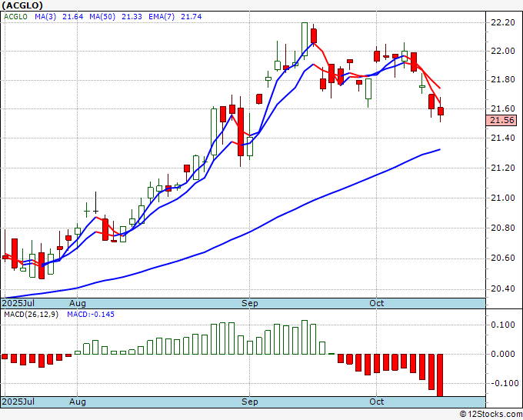This screenshot has width=523, height=420.
Task: Click the MA(50) value 21.33
Action: pyautogui.click(x=132, y=17)
